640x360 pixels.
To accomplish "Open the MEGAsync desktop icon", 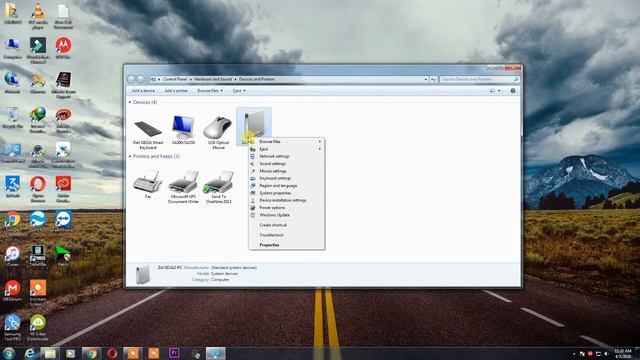I will pyautogui.click(x=13, y=291).
